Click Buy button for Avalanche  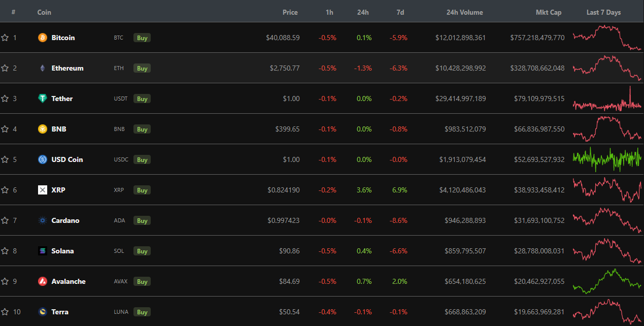142,282
